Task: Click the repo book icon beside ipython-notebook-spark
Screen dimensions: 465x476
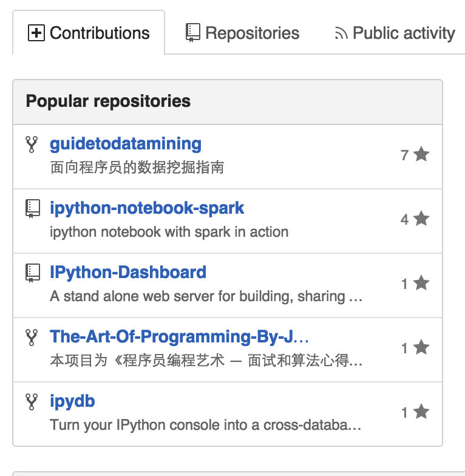Action: [33, 209]
